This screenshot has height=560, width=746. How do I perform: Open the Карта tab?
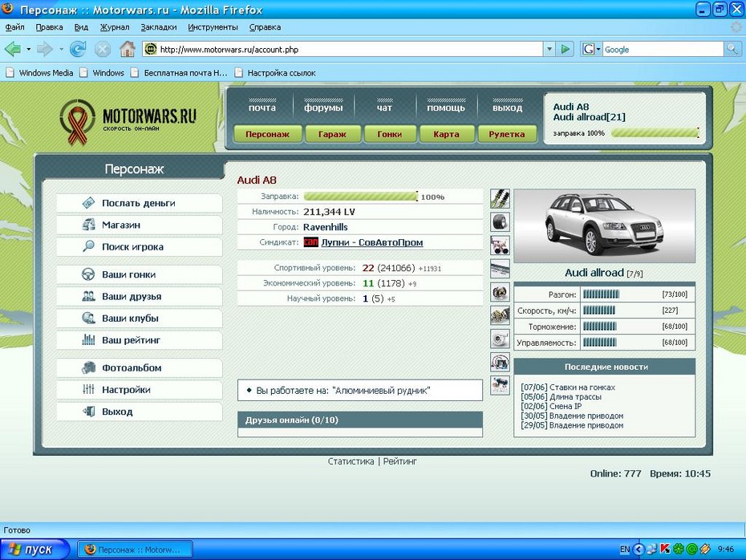pos(446,134)
